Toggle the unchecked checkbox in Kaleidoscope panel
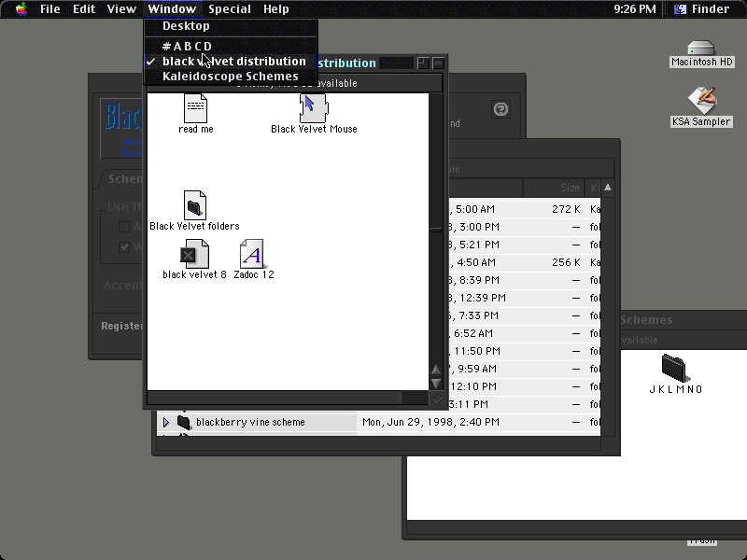The height and width of the screenshot is (560, 747). pyautogui.click(x=124, y=227)
